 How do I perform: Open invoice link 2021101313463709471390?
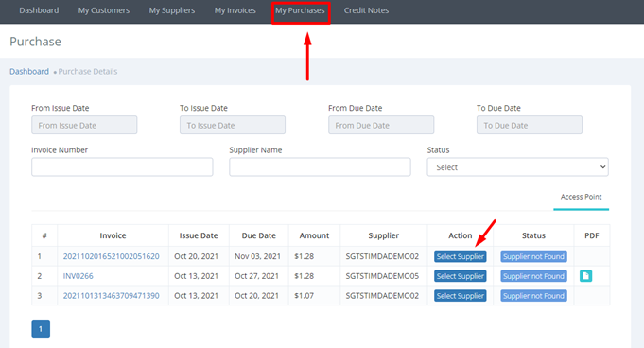tap(111, 296)
